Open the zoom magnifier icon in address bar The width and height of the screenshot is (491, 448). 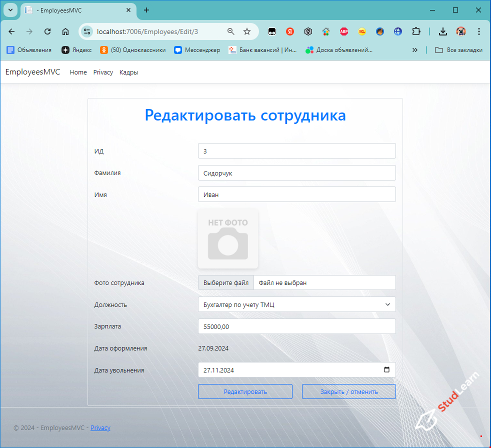point(231,31)
